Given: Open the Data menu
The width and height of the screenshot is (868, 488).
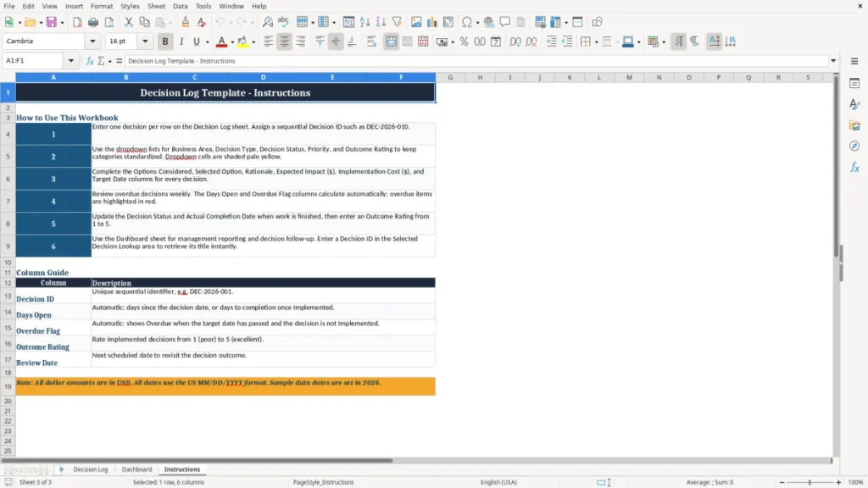Looking at the screenshot, I should point(180,6).
